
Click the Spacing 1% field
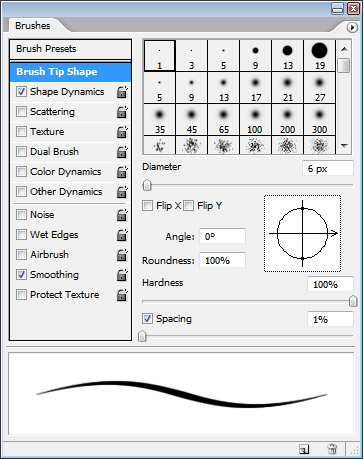330,319
